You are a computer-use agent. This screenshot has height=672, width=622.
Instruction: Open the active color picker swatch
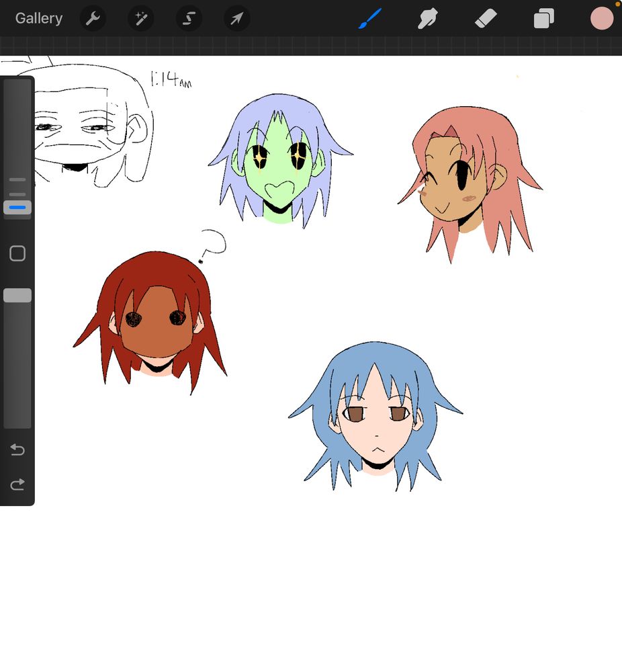[x=602, y=18]
